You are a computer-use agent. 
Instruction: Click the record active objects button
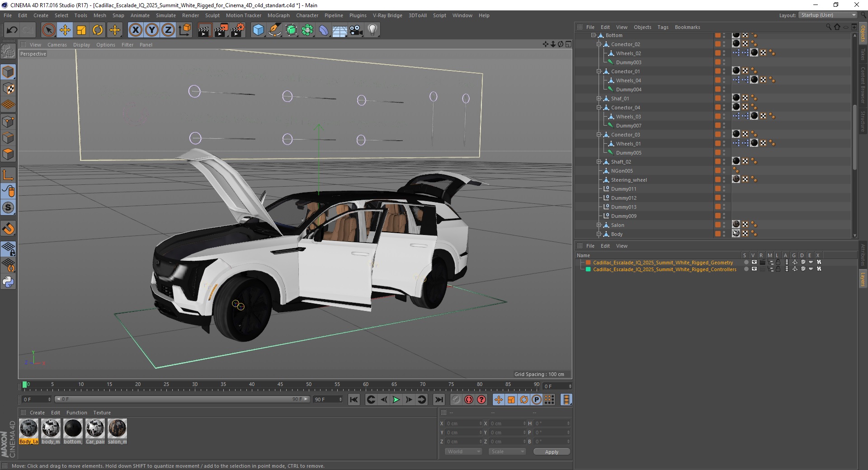tap(456, 399)
